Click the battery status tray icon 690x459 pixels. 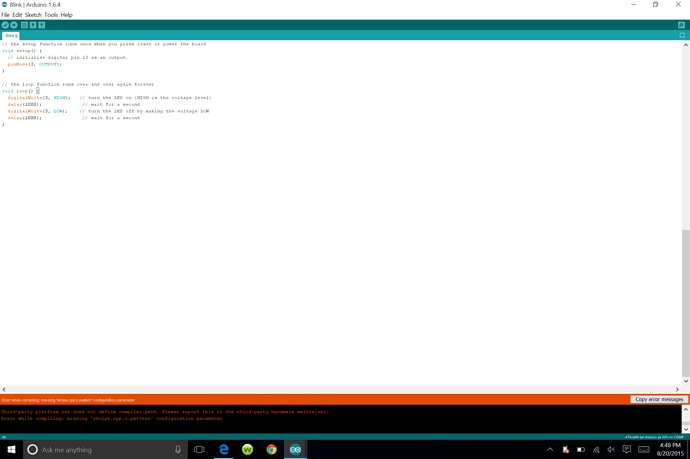(x=581, y=449)
